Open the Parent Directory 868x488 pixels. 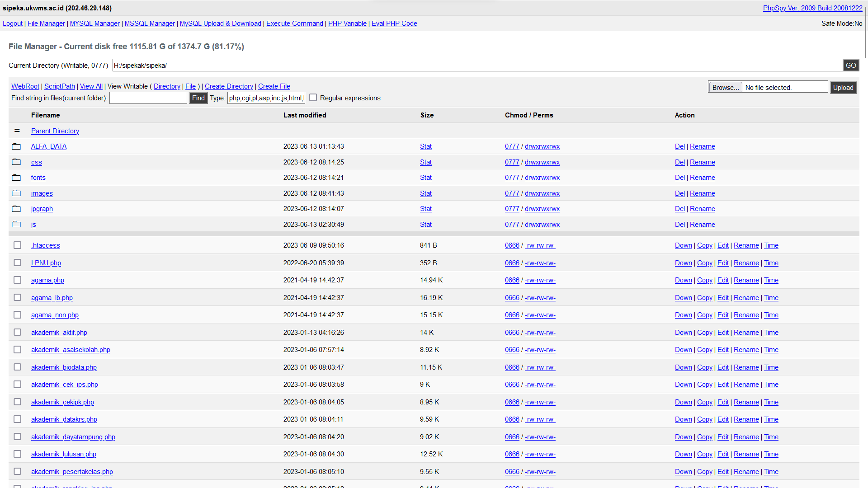tap(55, 131)
